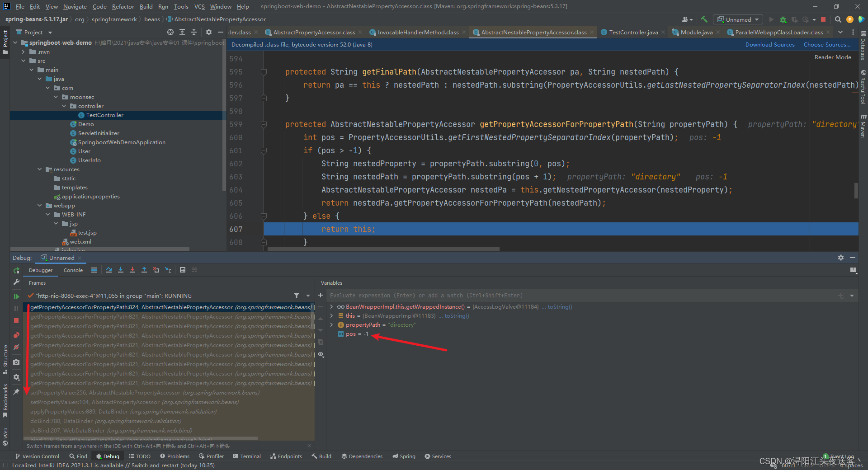The image size is (868, 470).
Task: Show hidden editor tabs chevron
Action: (840, 32)
